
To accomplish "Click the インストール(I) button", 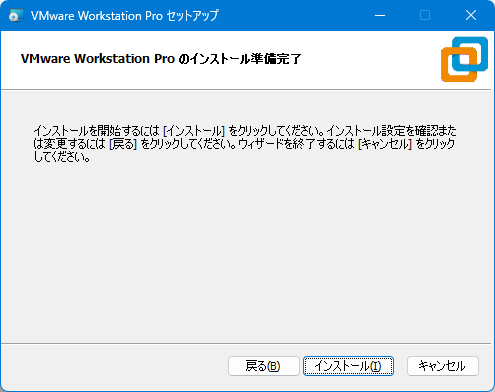I will [348, 366].
